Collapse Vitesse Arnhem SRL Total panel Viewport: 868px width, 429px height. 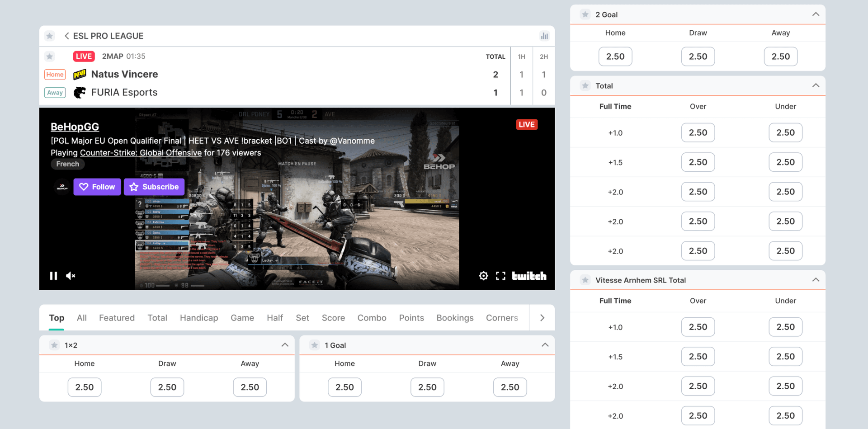816,280
